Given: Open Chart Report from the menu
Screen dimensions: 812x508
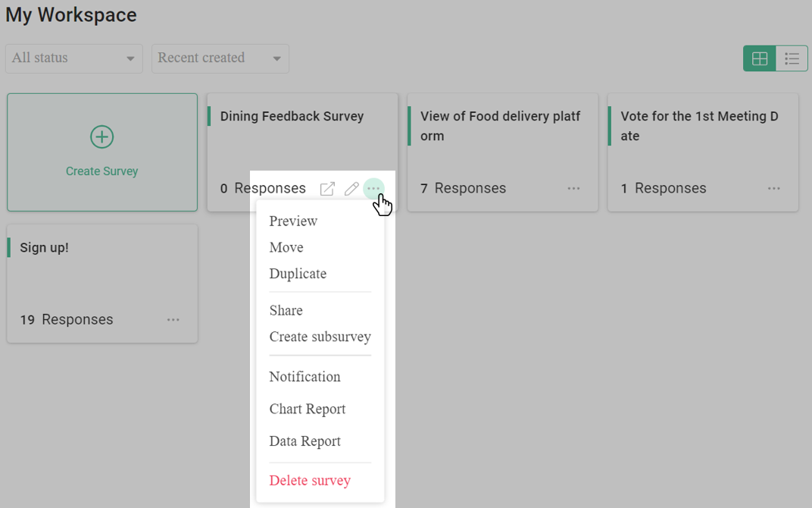Looking at the screenshot, I should [x=308, y=409].
